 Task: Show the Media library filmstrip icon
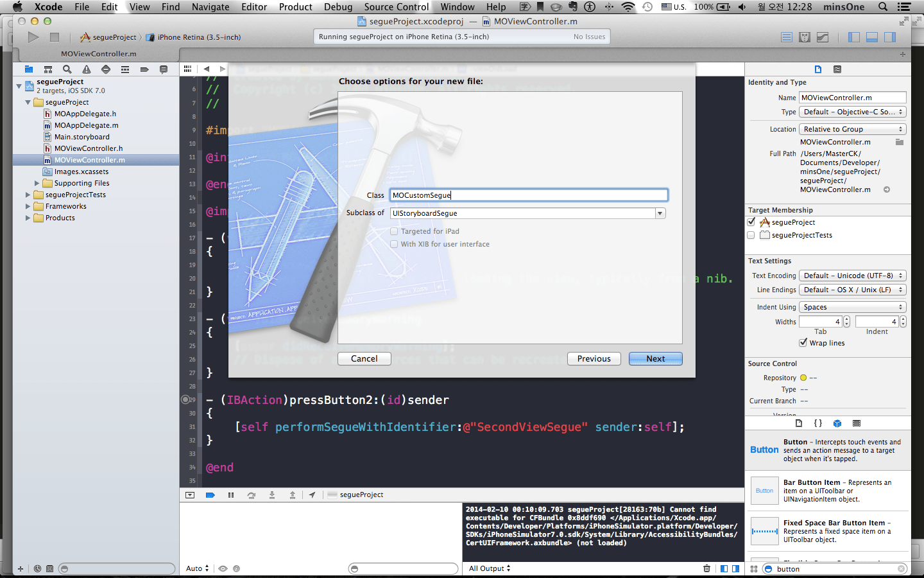857,423
